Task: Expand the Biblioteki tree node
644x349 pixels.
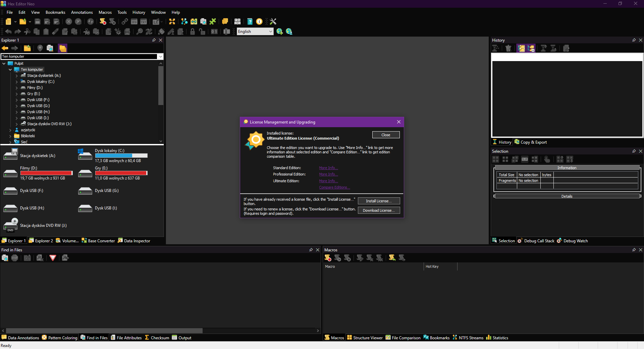Action: pyautogui.click(x=10, y=136)
